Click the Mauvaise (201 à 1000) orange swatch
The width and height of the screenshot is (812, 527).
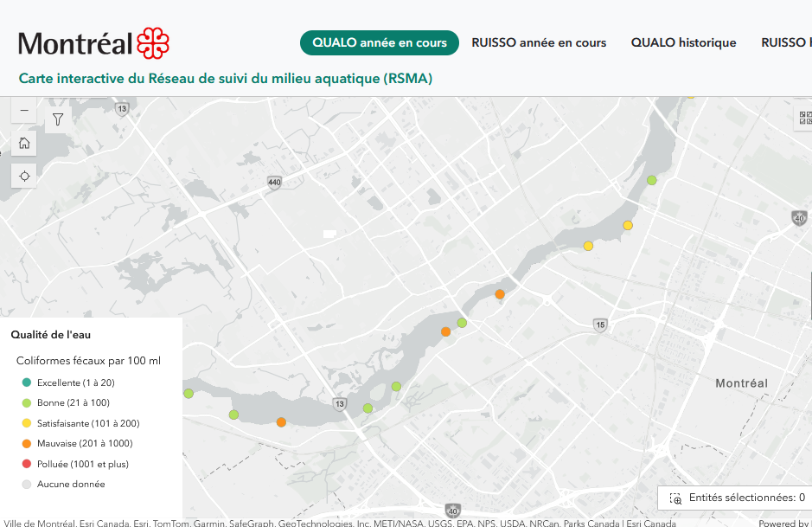pyautogui.click(x=27, y=444)
